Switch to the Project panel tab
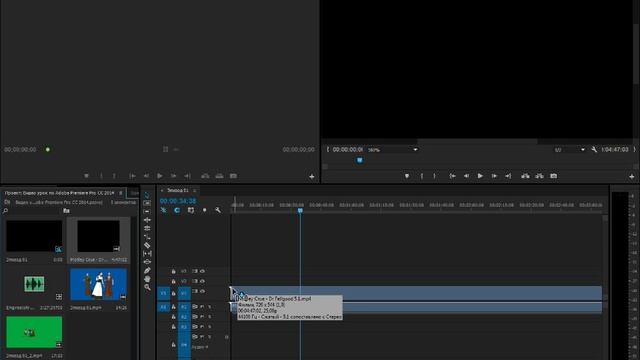This screenshot has width=640, height=360. tap(60, 193)
